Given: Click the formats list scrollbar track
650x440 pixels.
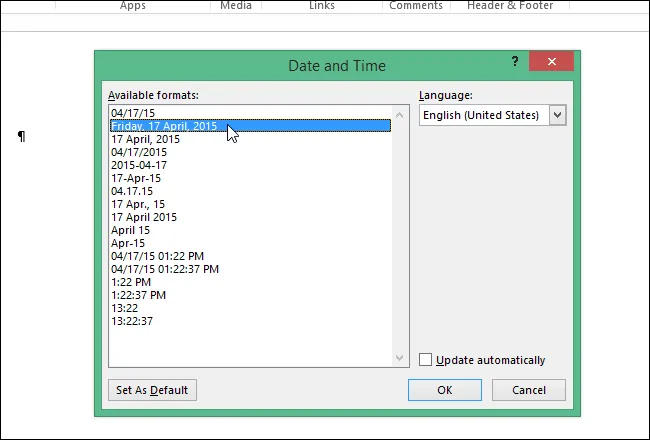Looking at the screenshot, I should 399,236.
